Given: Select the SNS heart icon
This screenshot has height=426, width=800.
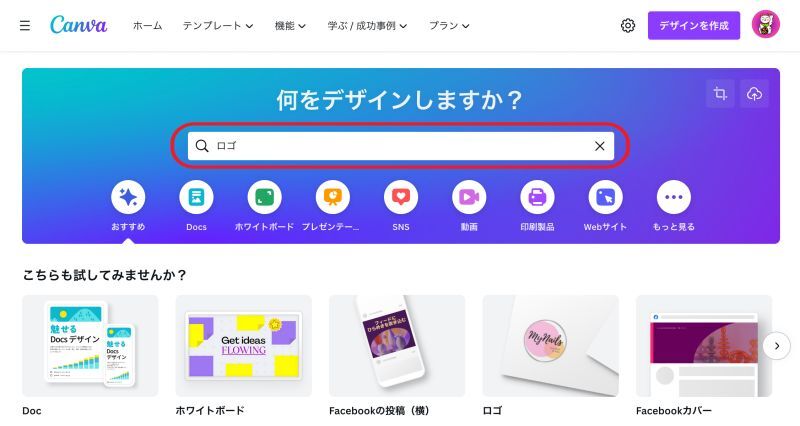Looking at the screenshot, I should (401, 197).
